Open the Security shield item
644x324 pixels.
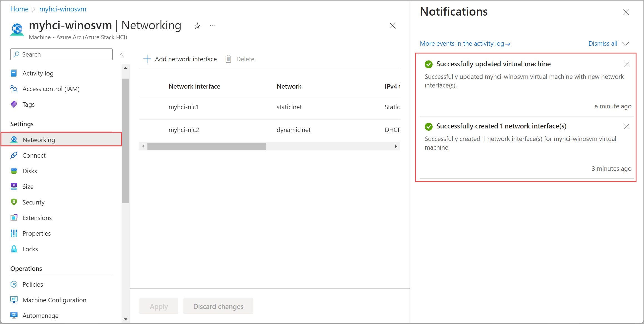(33, 202)
